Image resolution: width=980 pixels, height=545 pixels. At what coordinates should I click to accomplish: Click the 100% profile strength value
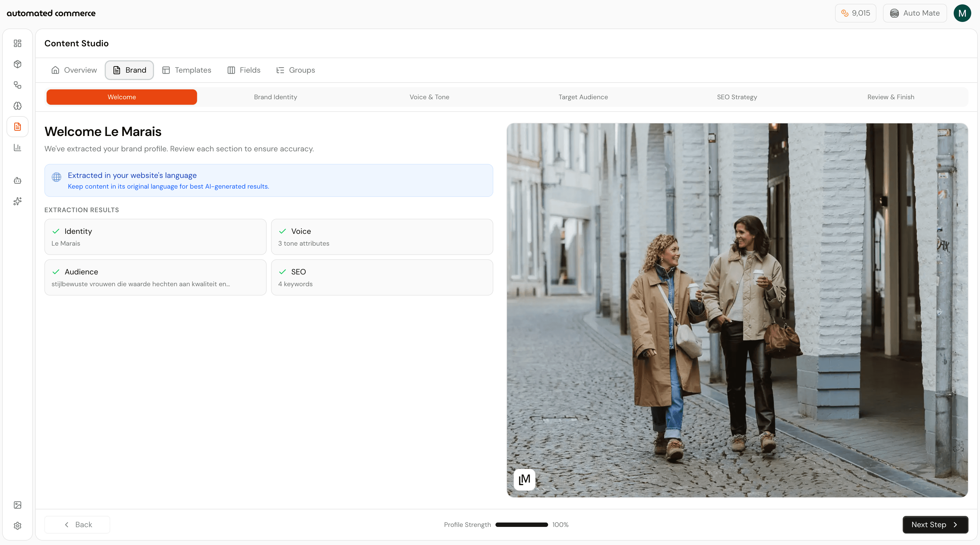(x=560, y=525)
